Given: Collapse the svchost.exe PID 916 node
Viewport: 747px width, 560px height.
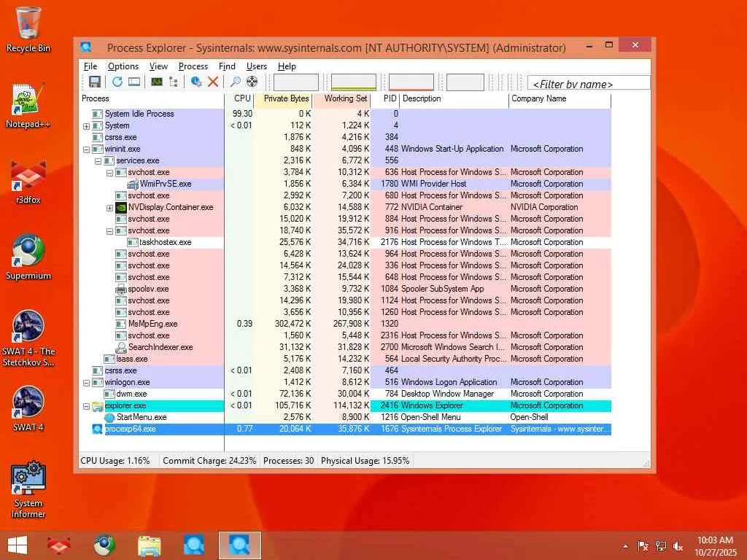Looking at the screenshot, I should coord(109,231).
